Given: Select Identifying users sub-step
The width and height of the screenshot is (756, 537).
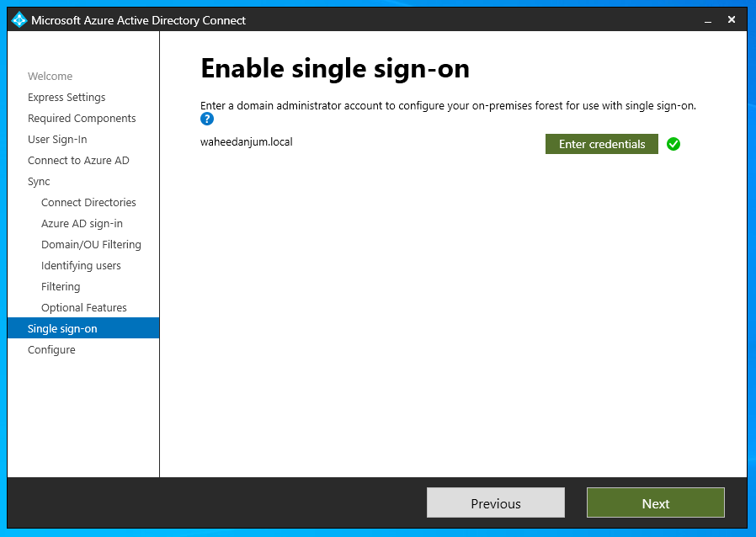Looking at the screenshot, I should click(x=81, y=266).
